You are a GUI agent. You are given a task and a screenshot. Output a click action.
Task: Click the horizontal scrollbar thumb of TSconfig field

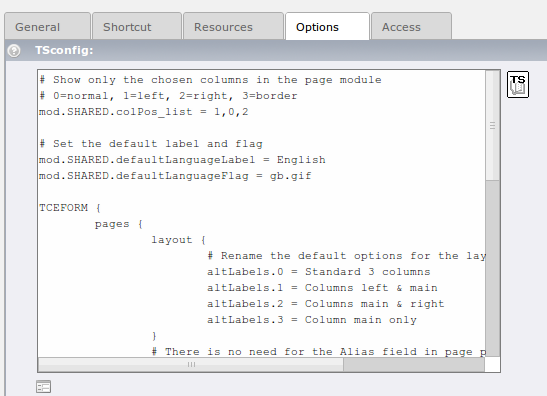(x=191, y=365)
